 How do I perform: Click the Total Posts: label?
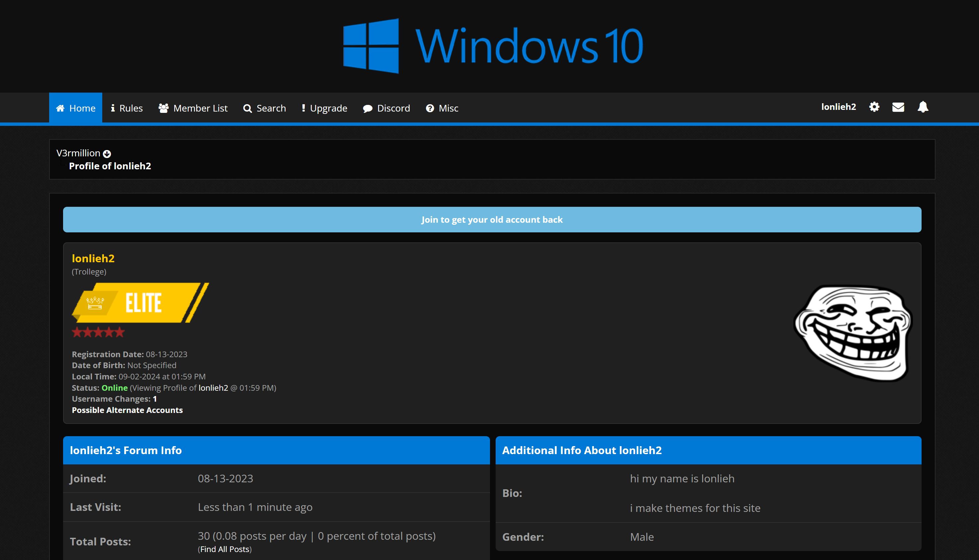100,542
